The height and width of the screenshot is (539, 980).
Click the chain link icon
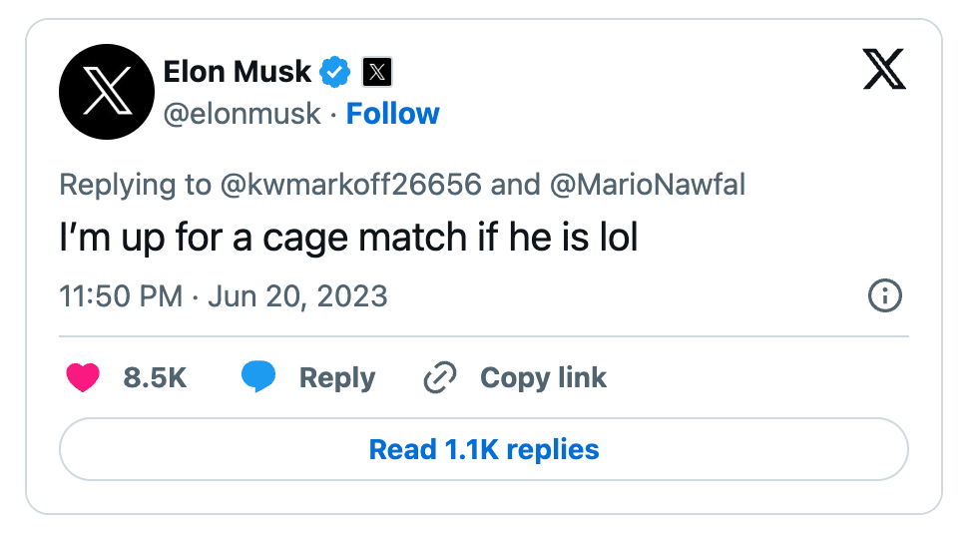click(440, 377)
